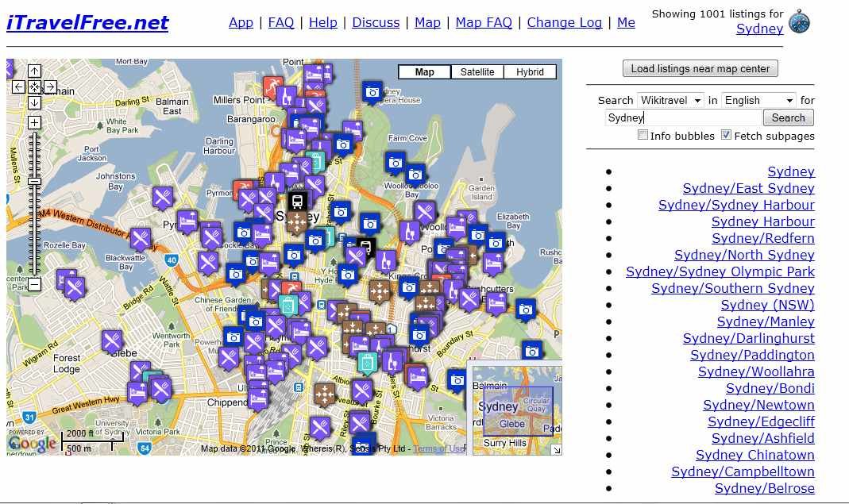Open the English language dropdown

(x=758, y=100)
